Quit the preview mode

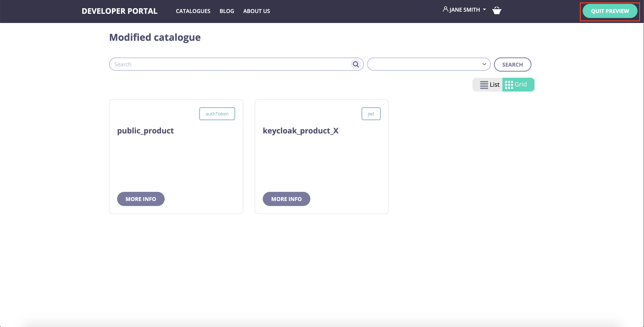tap(609, 11)
